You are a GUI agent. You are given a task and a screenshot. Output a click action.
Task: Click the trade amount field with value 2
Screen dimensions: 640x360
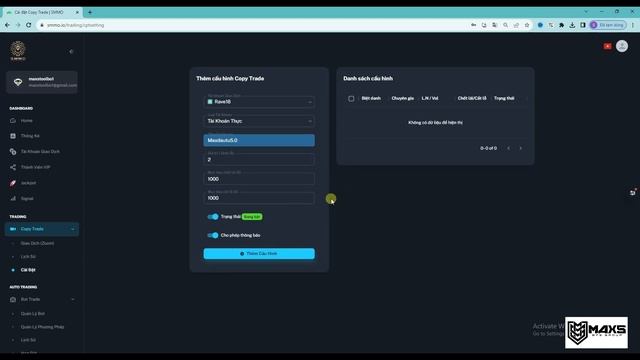259,159
